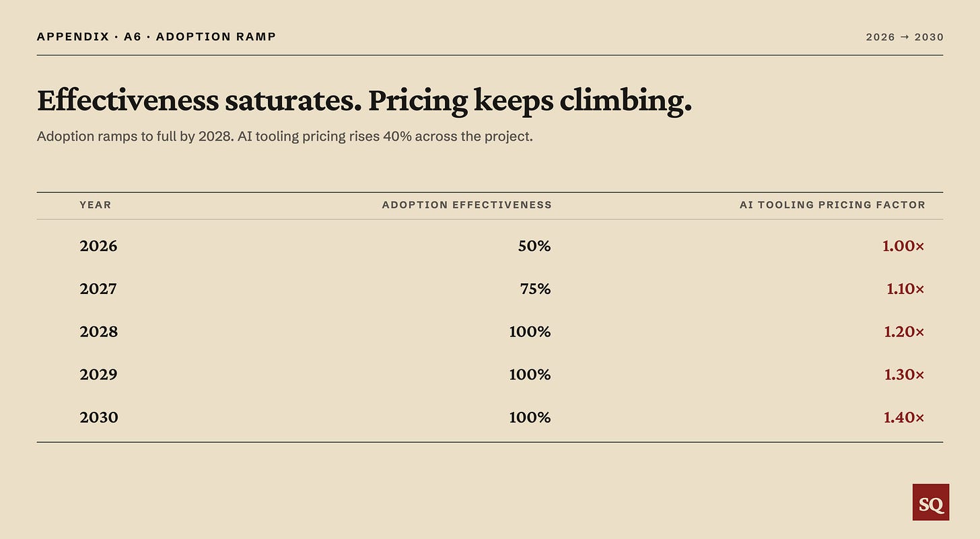Viewport: 980px width, 539px height.
Task: Click the 100% value in the 2028 row
Action: point(530,332)
